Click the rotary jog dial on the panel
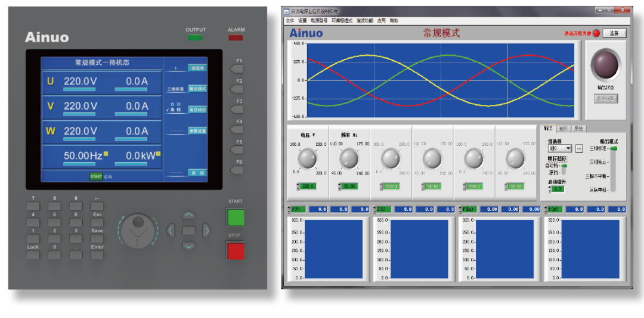The height and width of the screenshot is (318, 644). [138, 231]
